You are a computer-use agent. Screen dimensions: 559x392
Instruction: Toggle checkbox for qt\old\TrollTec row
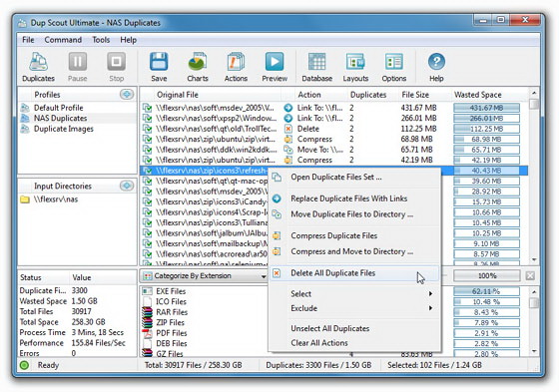[147, 129]
